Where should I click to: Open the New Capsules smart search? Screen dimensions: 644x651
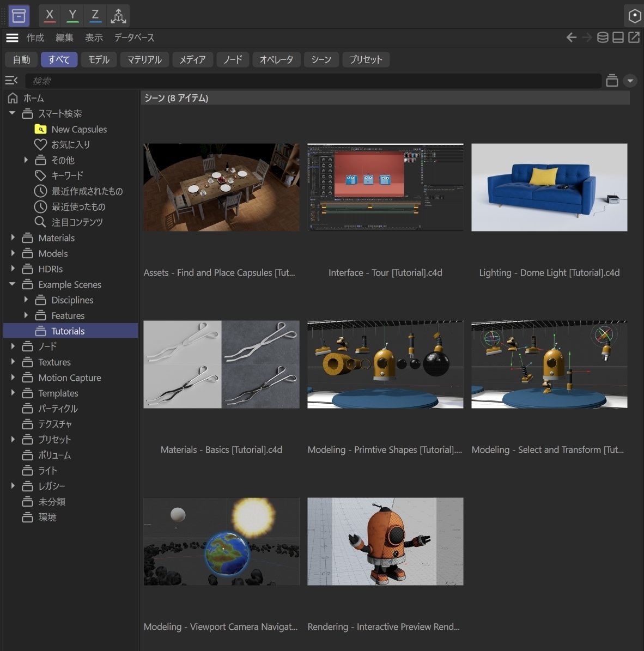tap(79, 130)
